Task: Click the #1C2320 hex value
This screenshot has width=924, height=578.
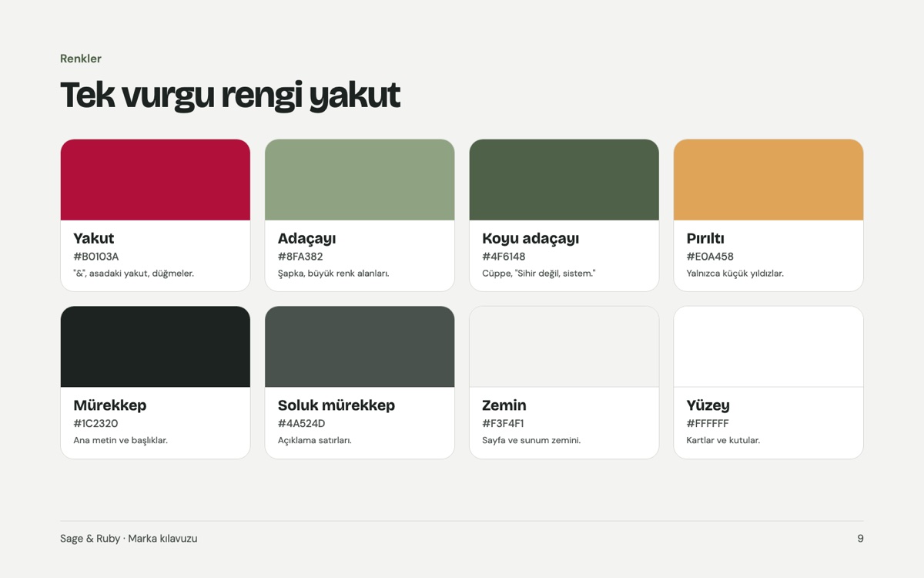Action: 95,424
